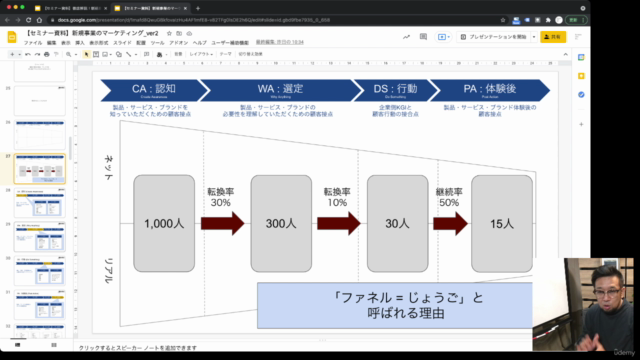Expand insert image dropdown arrow
The width and height of the screenshot is (640, 360).
click(x=111, y=54)
